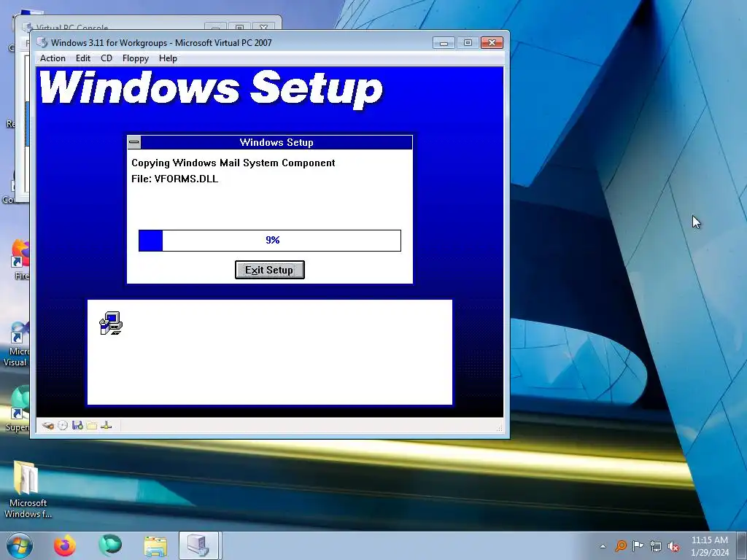This screenshot has width=747, height=560.
Task: Open the green globe browser in taskbar
Action: pyautogui.click(x=110, y=545)
